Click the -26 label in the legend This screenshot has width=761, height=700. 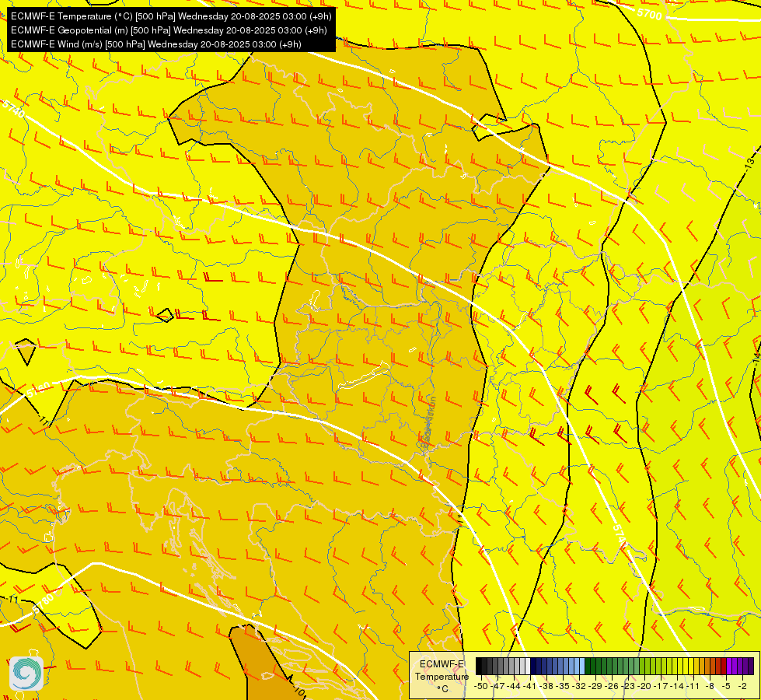click(x=612, y=686)
